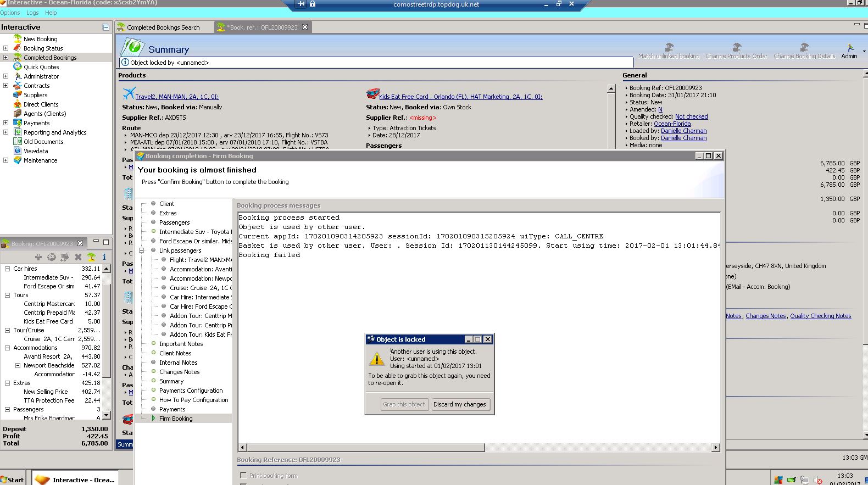Open the Windows Start button
The width and height of the screenshot is (868, 485).
pos(13,479)
